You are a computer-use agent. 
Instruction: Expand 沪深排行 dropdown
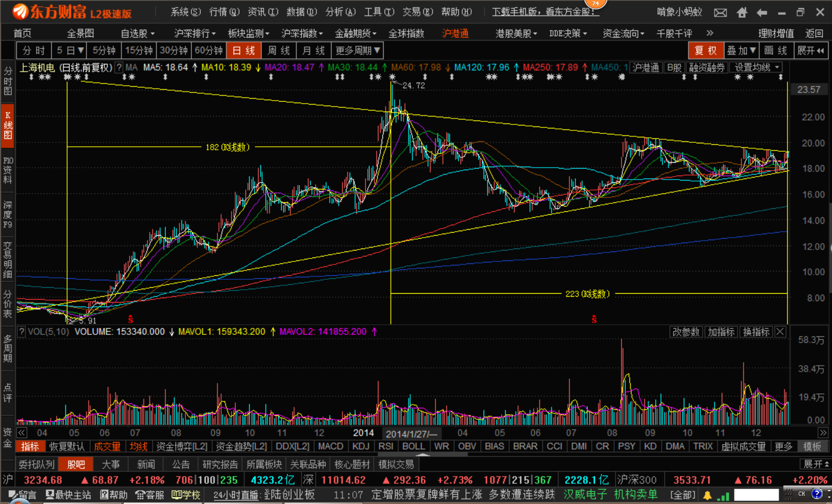click(195, 33)
